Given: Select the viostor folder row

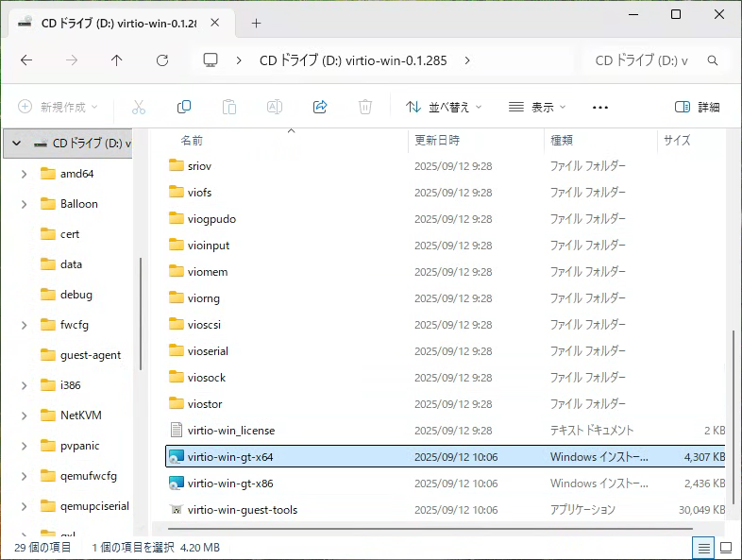Looking at the screenshot, I should 446,404.
